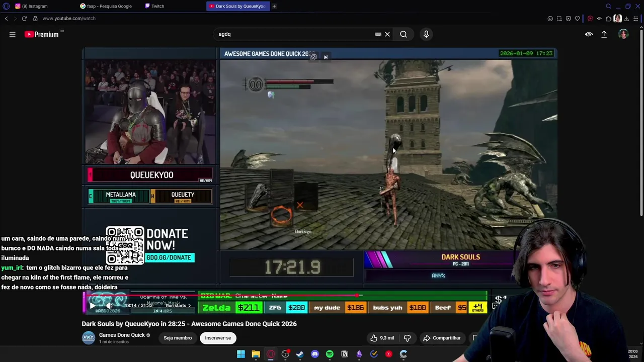Click the video title Dark Souls by QueueKyoo
Screen dimensions: 644x362
(x=189, y=324)
